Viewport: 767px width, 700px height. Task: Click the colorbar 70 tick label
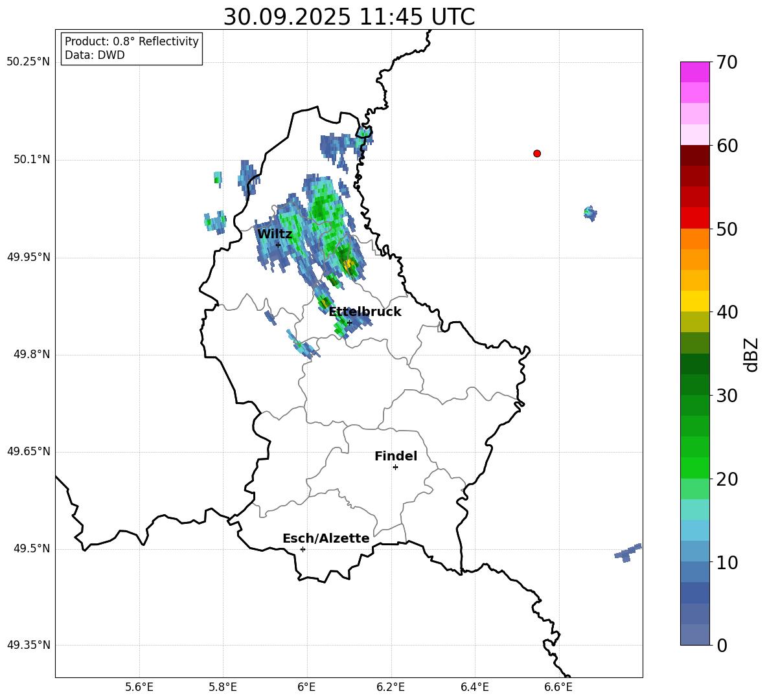(x=727, y=63)
